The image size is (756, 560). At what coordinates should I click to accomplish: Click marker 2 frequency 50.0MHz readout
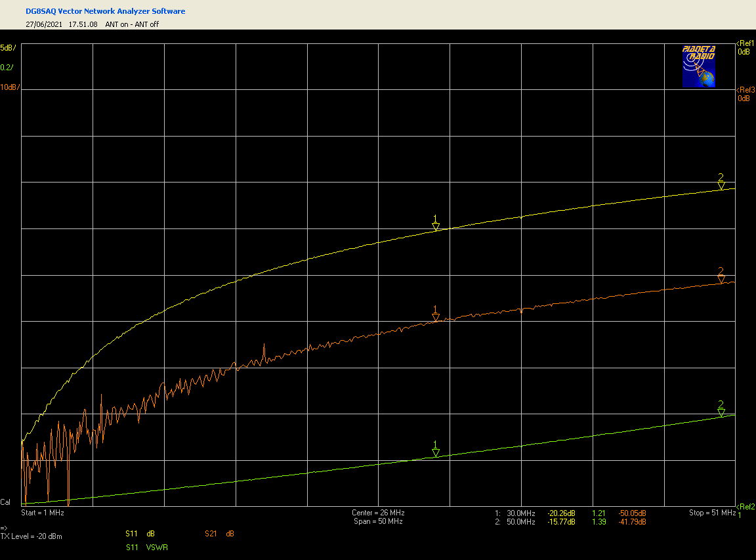520,522
